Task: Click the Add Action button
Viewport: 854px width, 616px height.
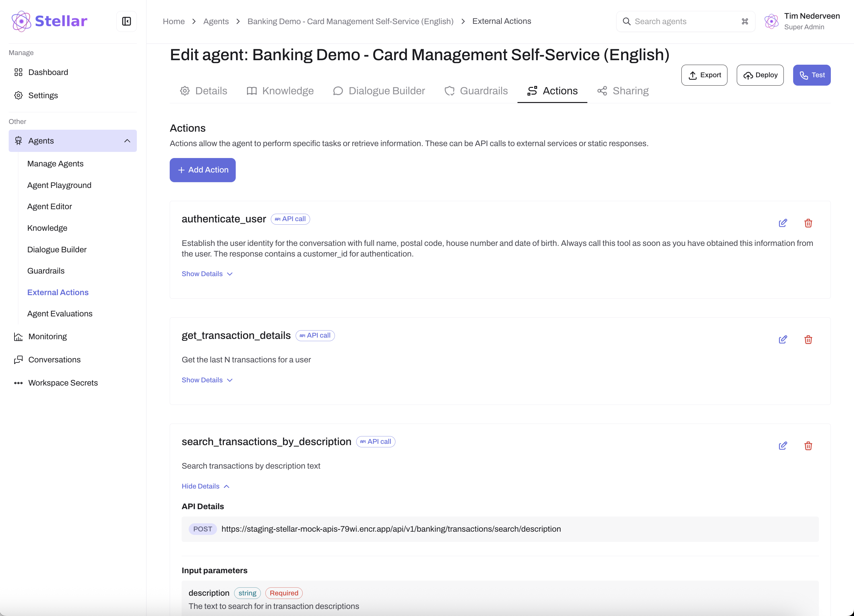Action: pos(203,170)
